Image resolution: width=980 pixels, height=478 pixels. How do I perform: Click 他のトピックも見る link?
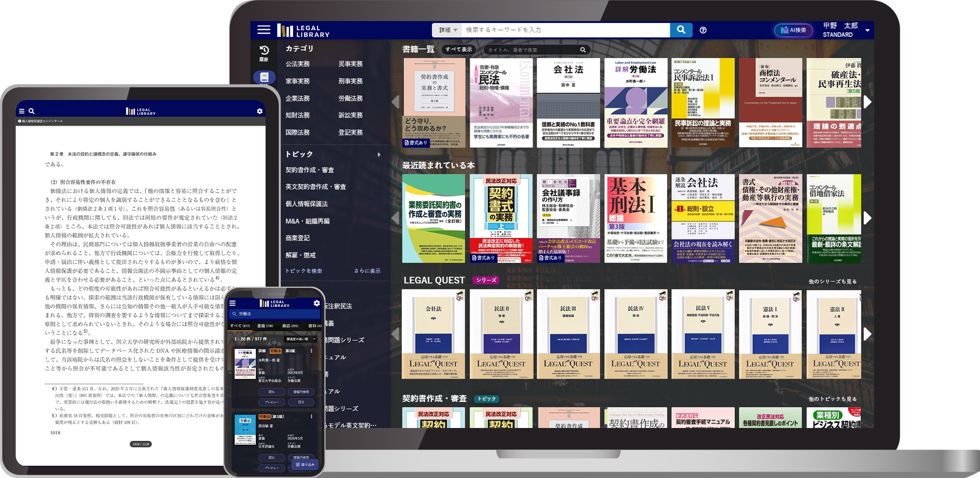click(833, 399)
